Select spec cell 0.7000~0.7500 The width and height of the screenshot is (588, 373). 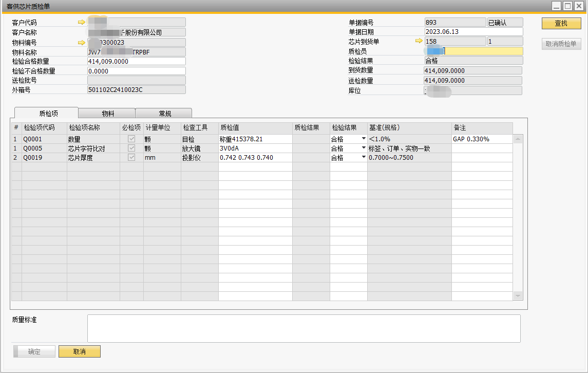pos(409,158)
